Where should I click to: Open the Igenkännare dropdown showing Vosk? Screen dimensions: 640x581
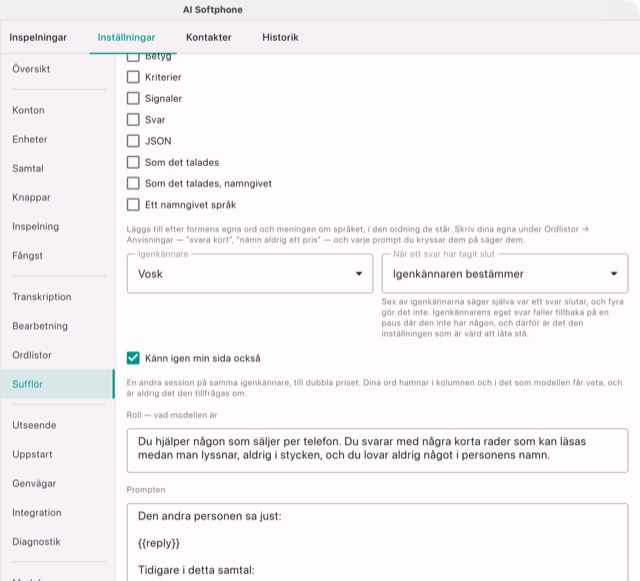[250, 274]
